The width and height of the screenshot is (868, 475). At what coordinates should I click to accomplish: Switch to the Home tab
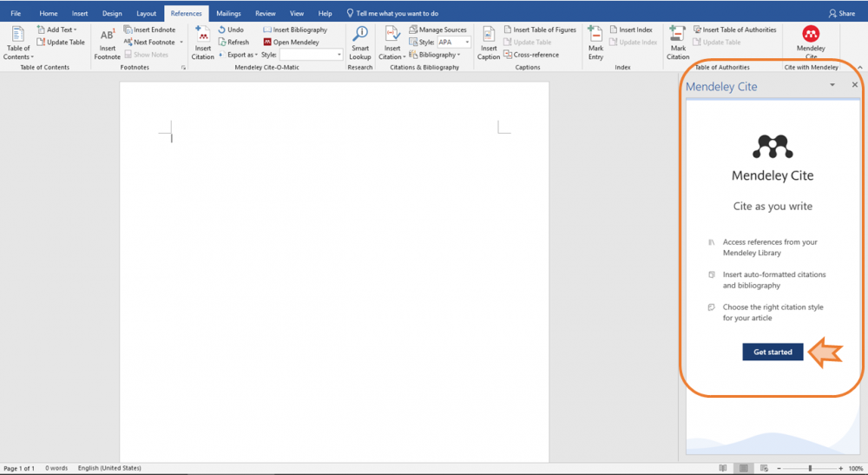click(48, 13)
